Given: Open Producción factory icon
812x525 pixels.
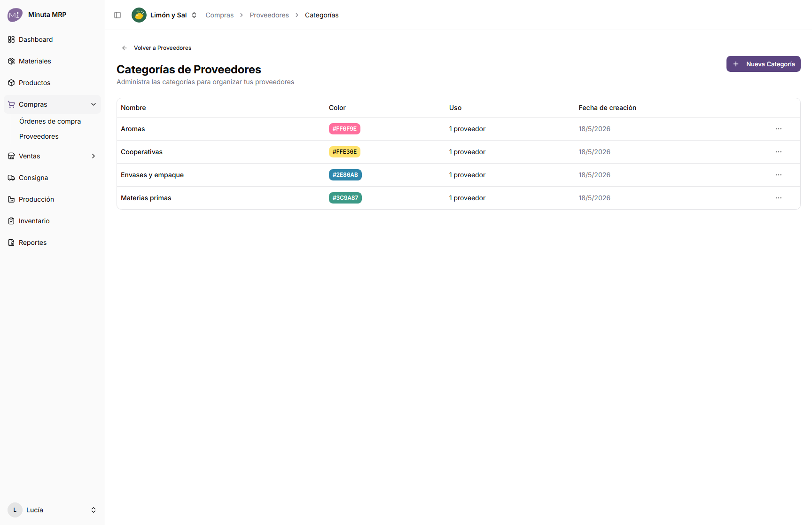Looking at the screenshot, I should 11,199.
